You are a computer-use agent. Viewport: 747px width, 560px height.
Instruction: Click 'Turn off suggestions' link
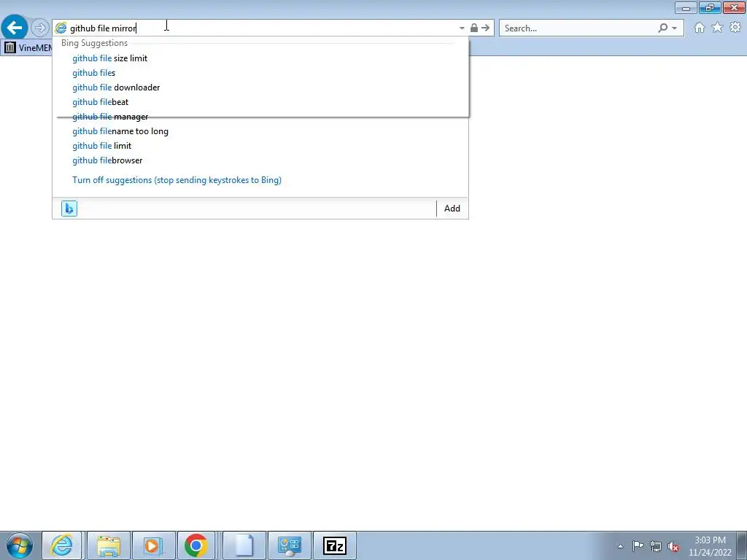point(177,180)
